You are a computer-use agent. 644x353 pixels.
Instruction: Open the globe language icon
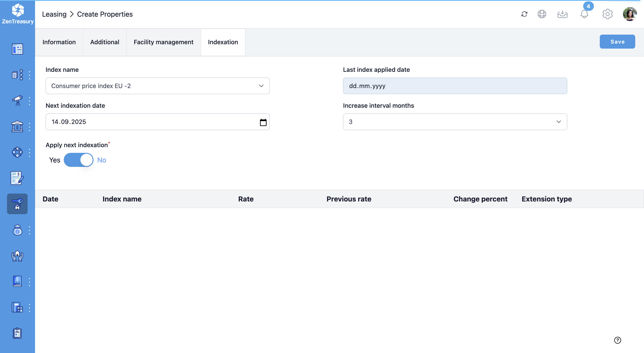tap(542, 14)
